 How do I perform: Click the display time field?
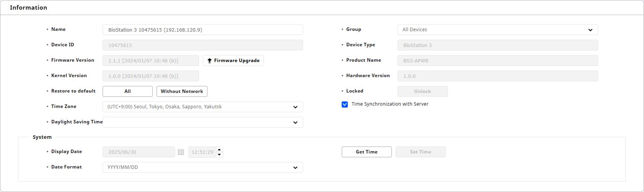(202, 152)
